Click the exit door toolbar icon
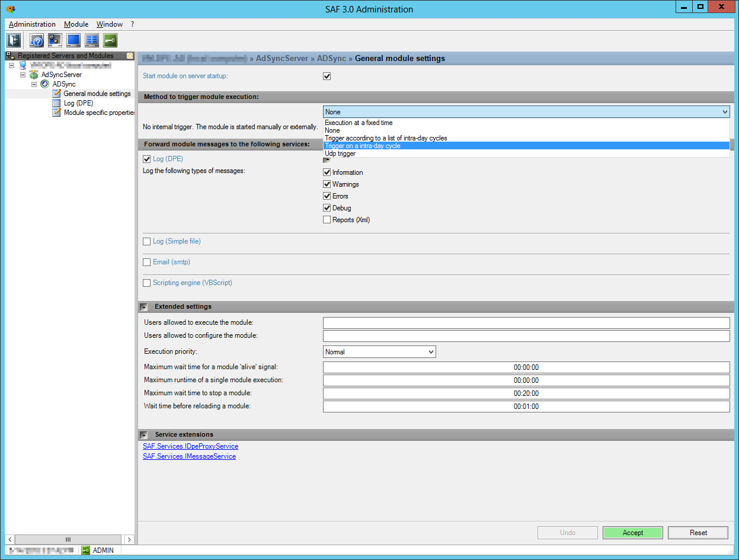The height and width of the screenshot is (560, 739). click(x=14, y=40)
